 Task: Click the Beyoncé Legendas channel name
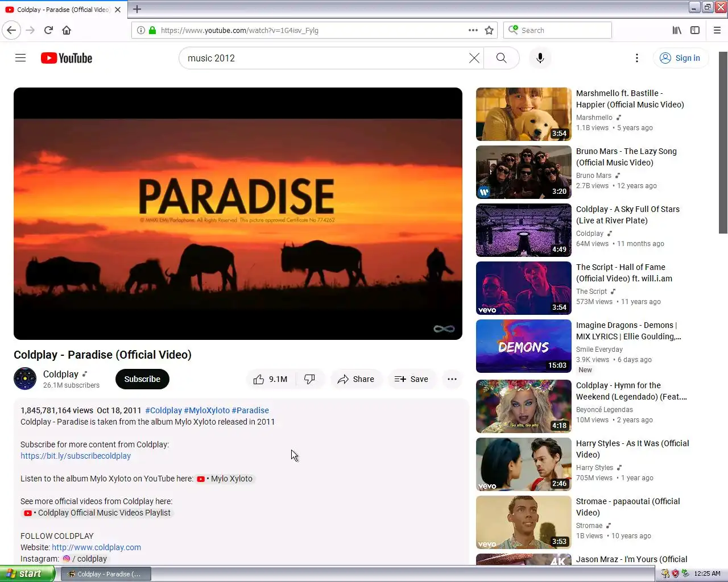tap(605, 410)
